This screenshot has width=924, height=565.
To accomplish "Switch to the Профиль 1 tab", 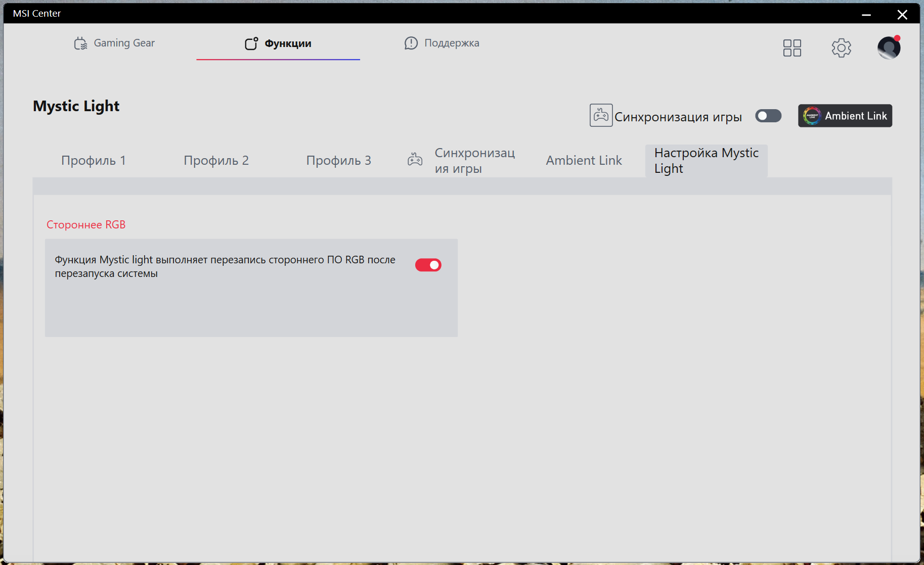I will (x=94, y=160).
